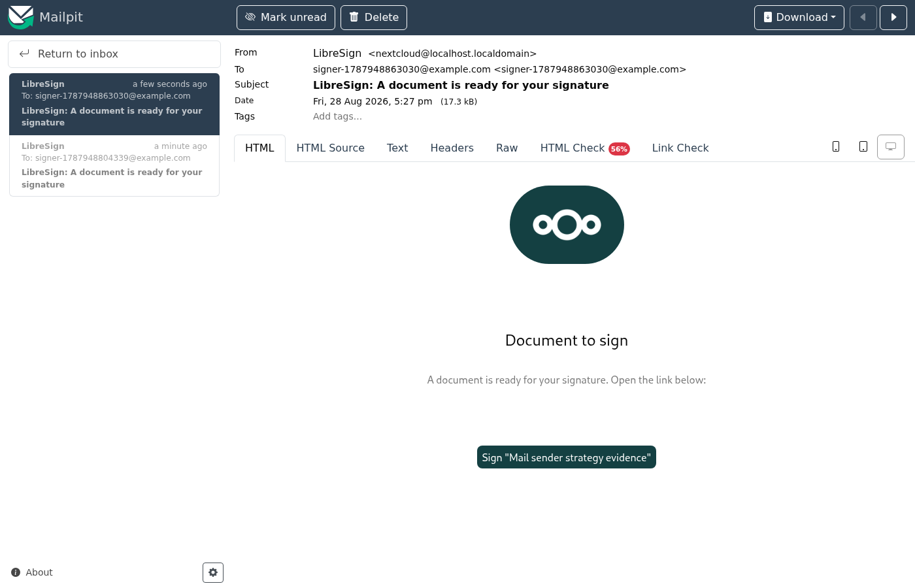Image resolution: width=915 pixels, height=588 pixels.
Task: Return to inbox
Action: click(x=114, y=54)
